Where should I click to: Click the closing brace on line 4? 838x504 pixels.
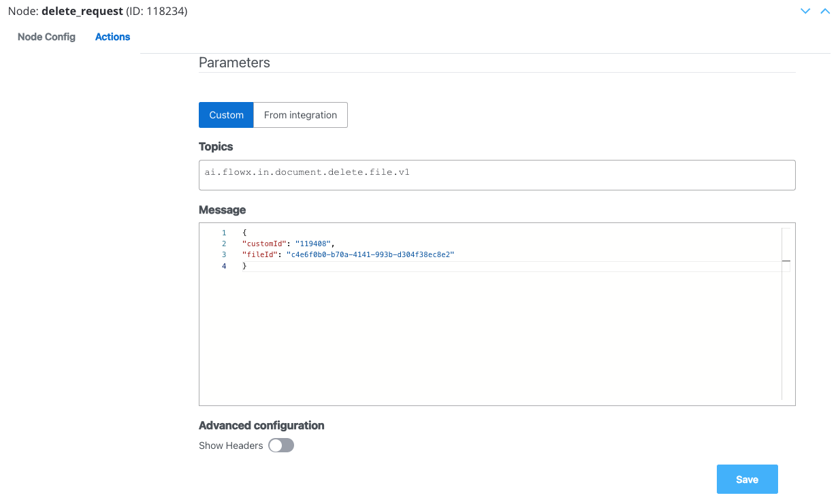coord(244,266)
